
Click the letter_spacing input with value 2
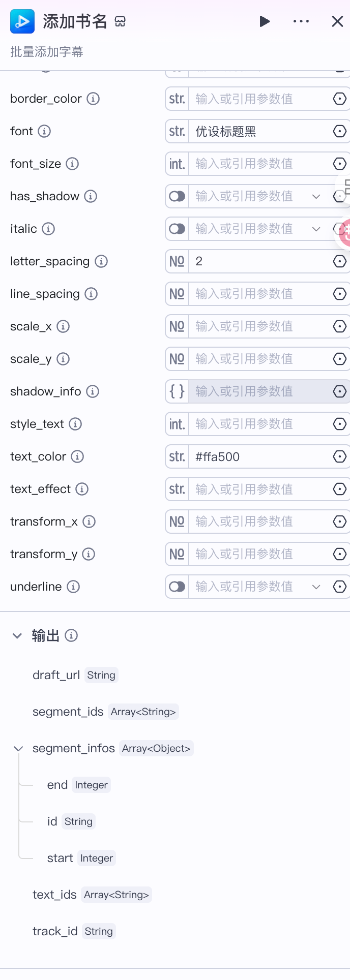tap(259, 261)
